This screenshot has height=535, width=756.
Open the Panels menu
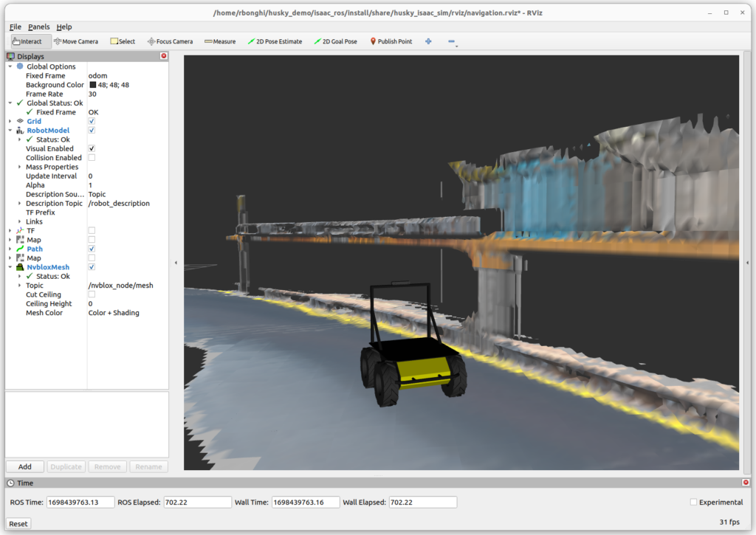pyautogui.click(x=38, y=27)
